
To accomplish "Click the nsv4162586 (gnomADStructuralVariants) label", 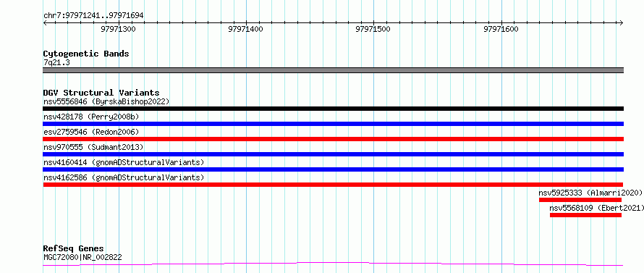I will (124, 177).
